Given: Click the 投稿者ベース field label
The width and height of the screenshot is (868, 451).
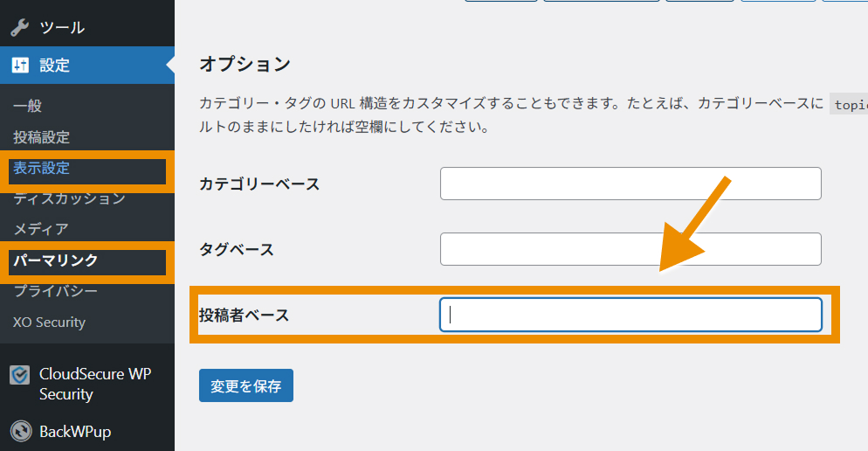Looking at the screenshot, I should click(x=245, y=316).
